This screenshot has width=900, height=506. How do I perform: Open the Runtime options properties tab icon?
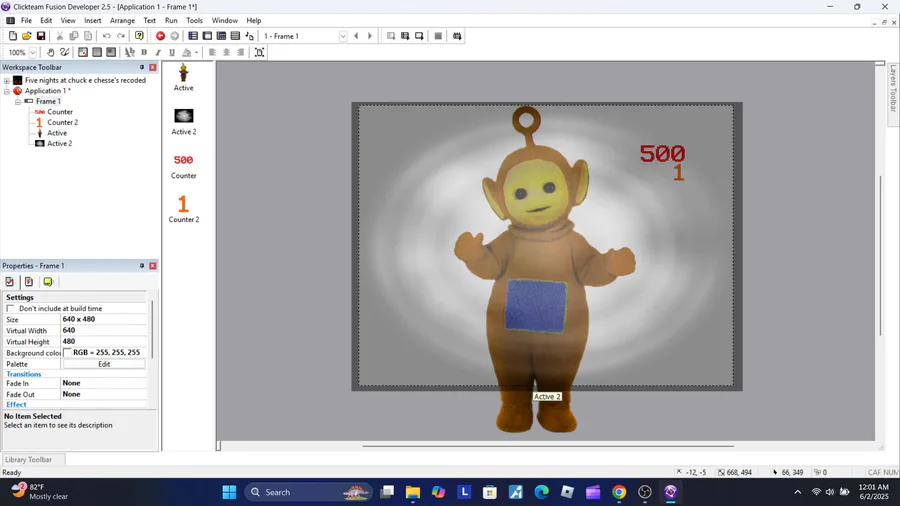[x=29, y=282]
